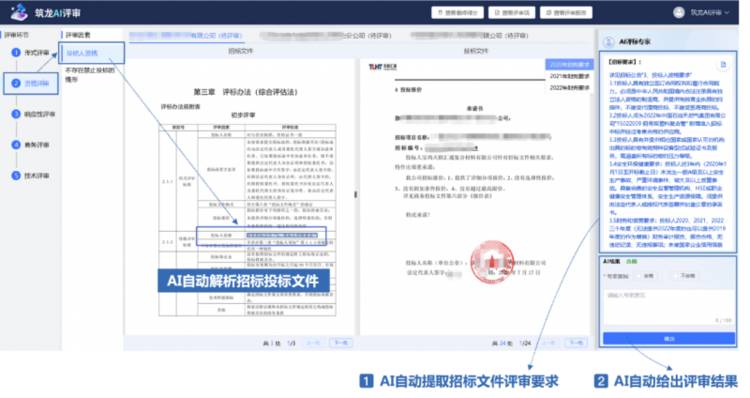Open the 筑龙AI评审 user account dropdown
This screenshot has height=398, width=750.
coord(709,12)
